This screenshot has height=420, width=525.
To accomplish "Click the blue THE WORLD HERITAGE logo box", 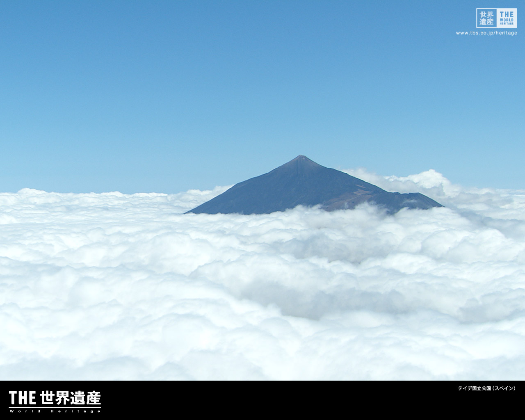I will 507,18.
